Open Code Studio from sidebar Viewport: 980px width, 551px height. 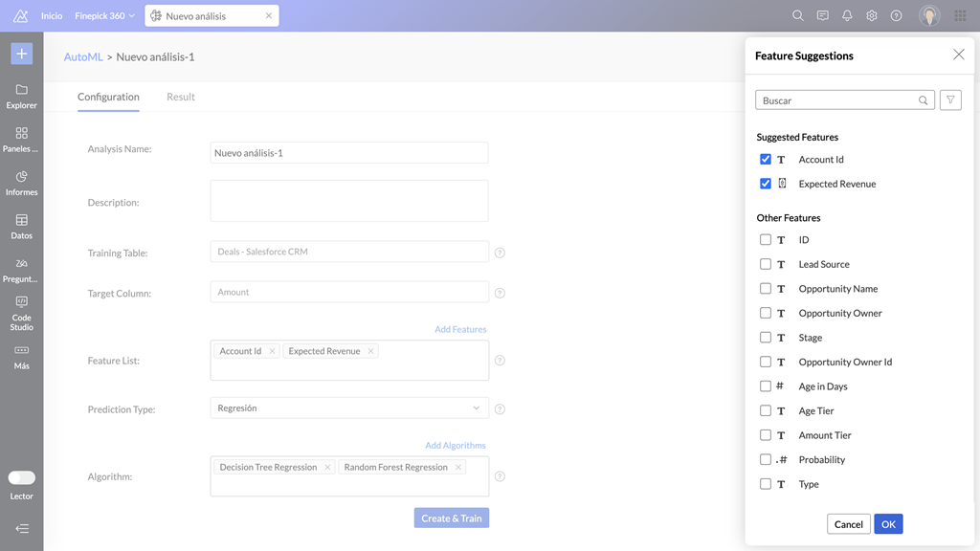coord(21,313)
